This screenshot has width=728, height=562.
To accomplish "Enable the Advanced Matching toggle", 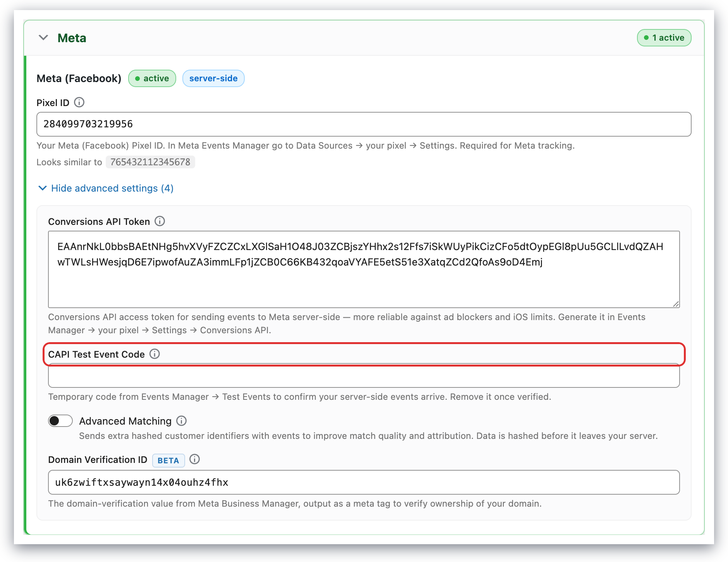I will click(60, 421).
